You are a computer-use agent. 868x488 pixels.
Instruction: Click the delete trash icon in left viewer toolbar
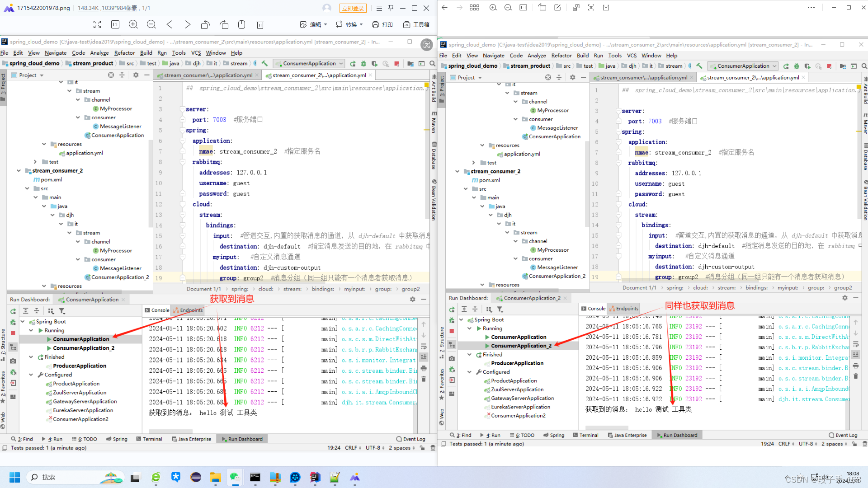[x=260, y=24]
